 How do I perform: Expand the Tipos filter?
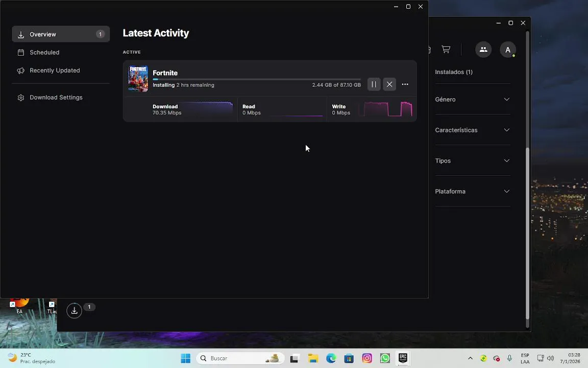(x=473, y=160)
